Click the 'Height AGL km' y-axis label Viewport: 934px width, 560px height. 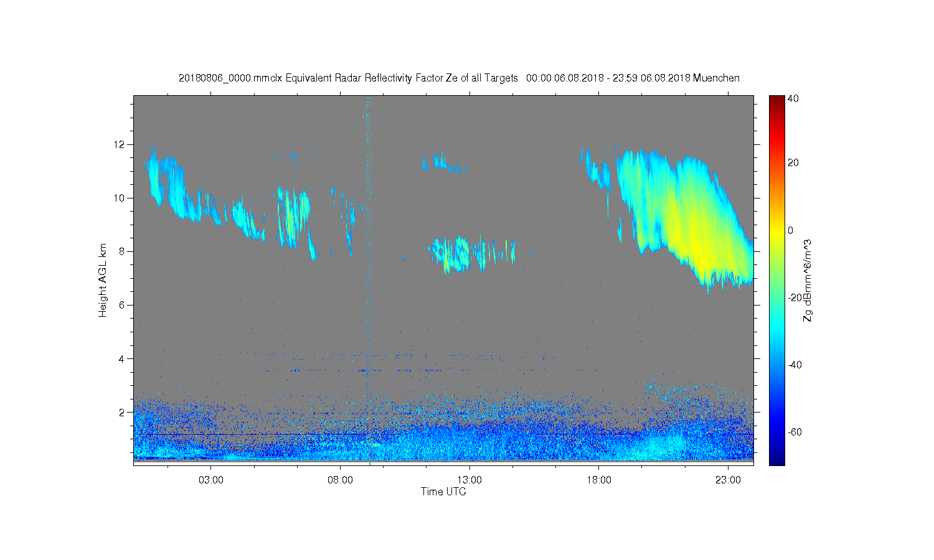click(x=103, y=280)
